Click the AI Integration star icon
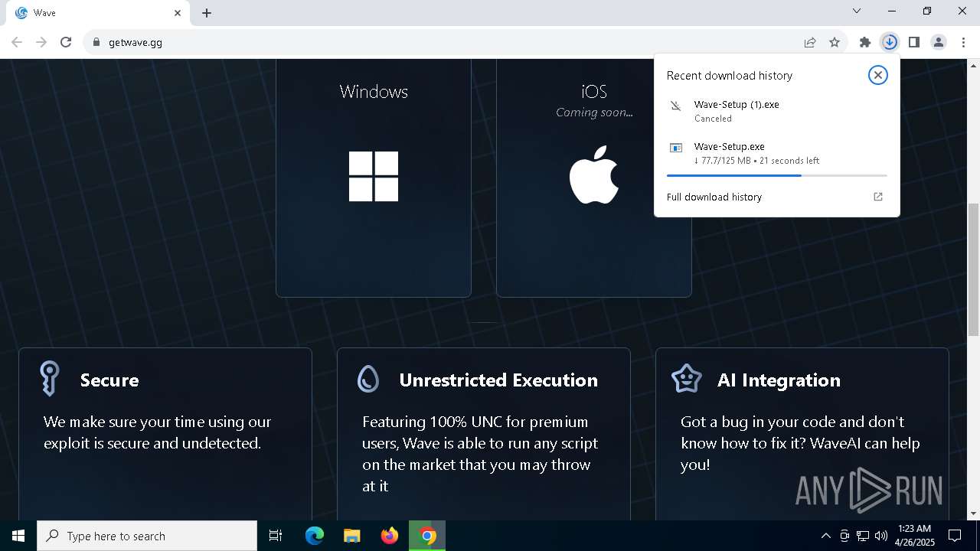The image size is (980, 551). click(x=687, y=379)
